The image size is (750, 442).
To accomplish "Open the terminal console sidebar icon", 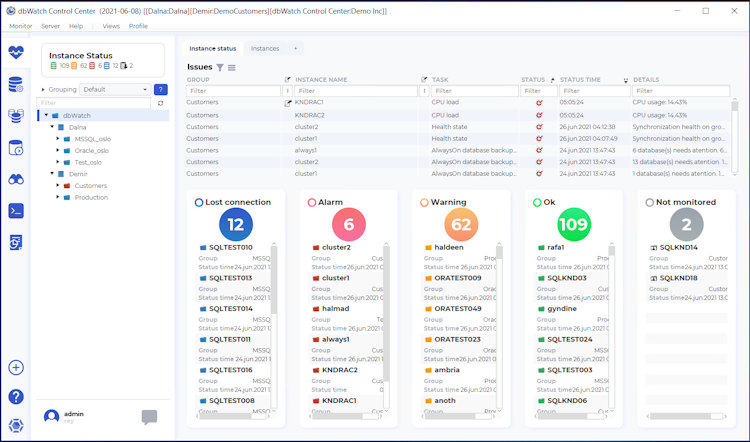I will pos(16,211).
